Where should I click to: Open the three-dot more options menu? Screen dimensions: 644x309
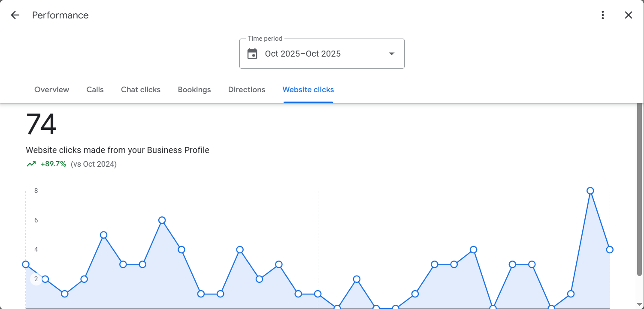click(x=603, y=15)
